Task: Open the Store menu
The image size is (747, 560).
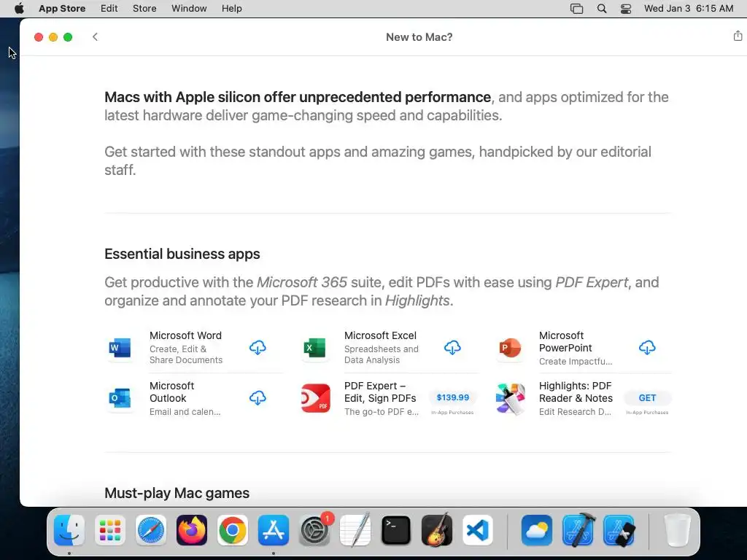Action: [x=144, y=9]
